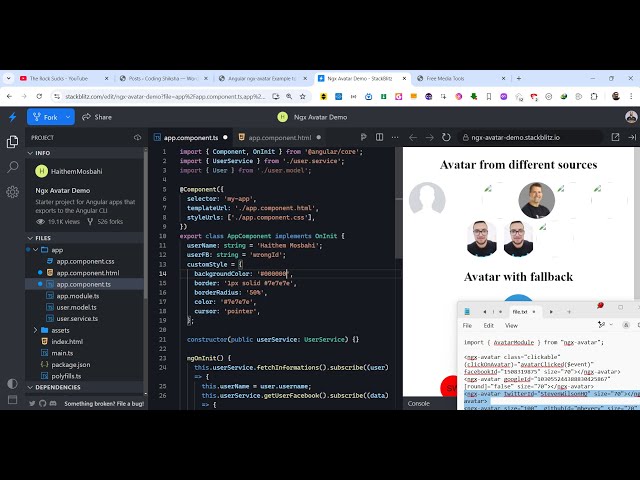Screen dimensions: 640x480
Task: Open the editor's three-dot more options
Action: tap(397, 137)
